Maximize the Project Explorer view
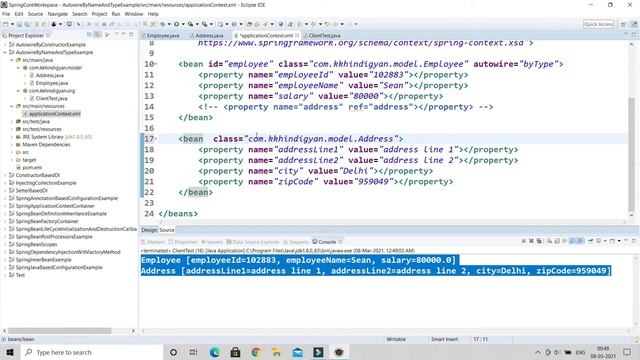The image size is (640, 360). tap(131, 35)
